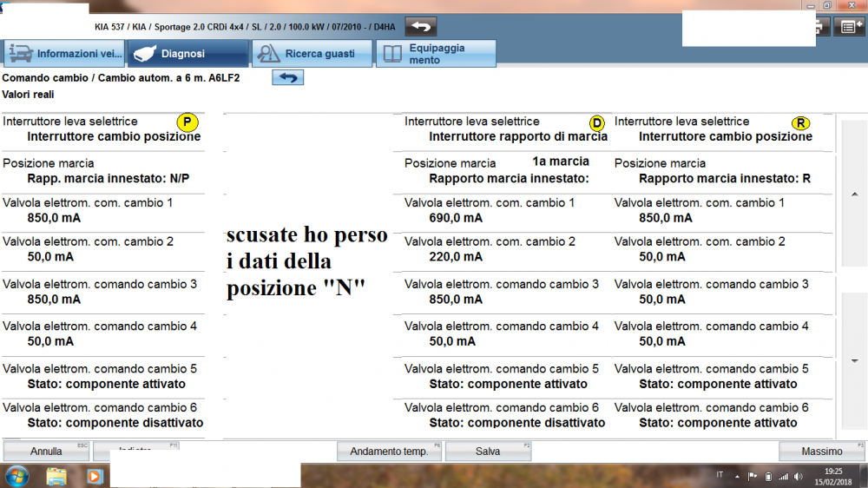Image resolution: width=868 pixels, height=488 pixels.
Task: Click the yellow P position marker
Action: (x=187, y=122)
